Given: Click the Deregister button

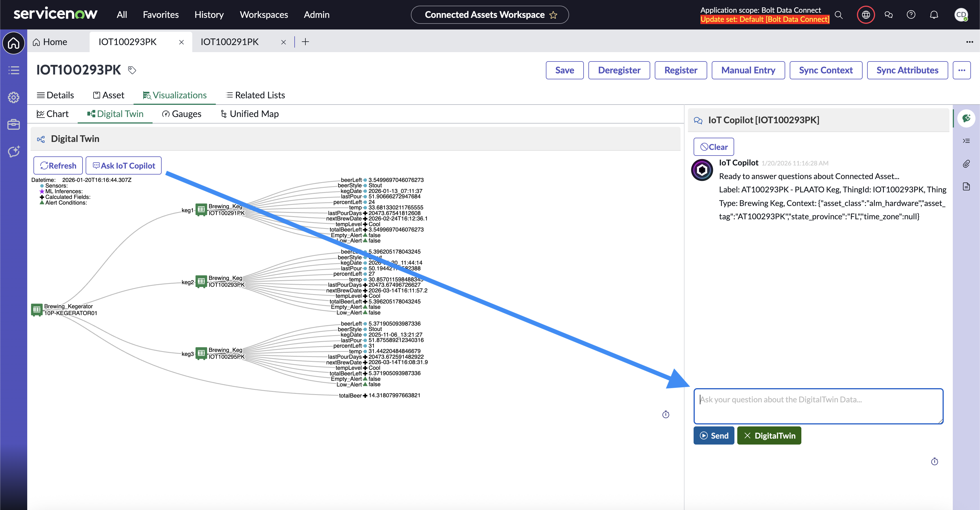Looking at the screenshot, I should coord(619,70).
